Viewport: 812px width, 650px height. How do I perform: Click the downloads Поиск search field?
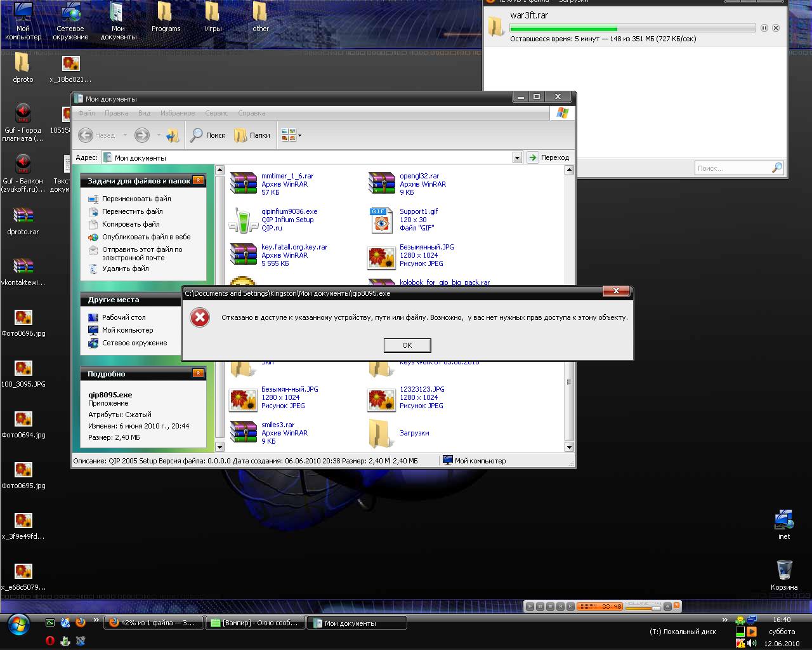pyautogui.click(x=732, y=168)
